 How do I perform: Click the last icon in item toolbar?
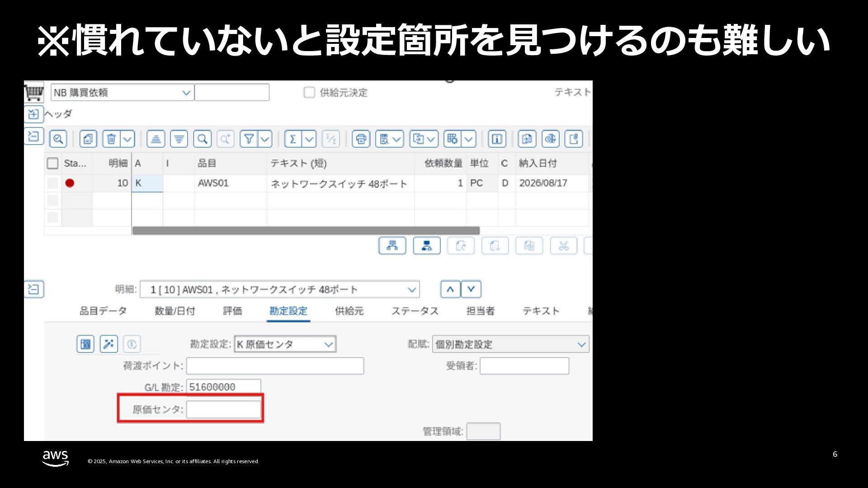(x=574, y=139)
